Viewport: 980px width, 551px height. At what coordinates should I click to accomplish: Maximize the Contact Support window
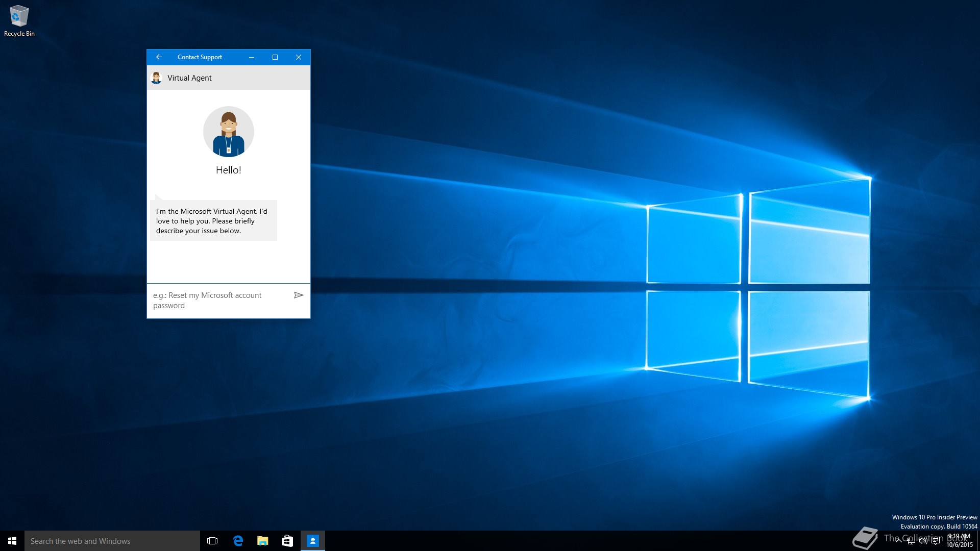(x=275, y=57)
